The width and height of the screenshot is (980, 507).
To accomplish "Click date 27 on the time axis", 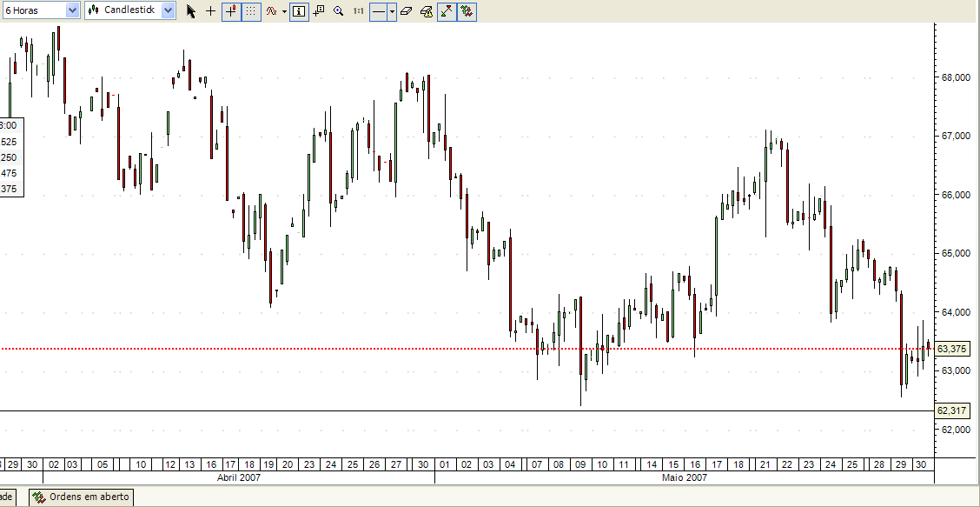I will pyautogui.click(x=396, y=464).
